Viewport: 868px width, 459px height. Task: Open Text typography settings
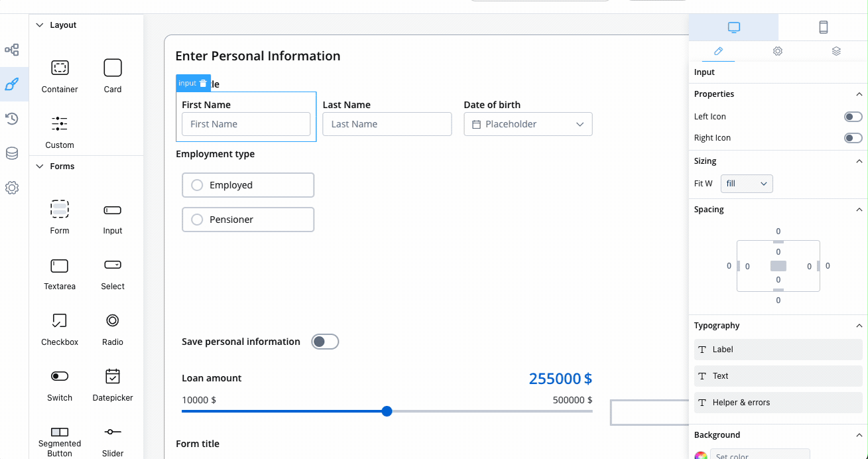[x=778, y=376]
